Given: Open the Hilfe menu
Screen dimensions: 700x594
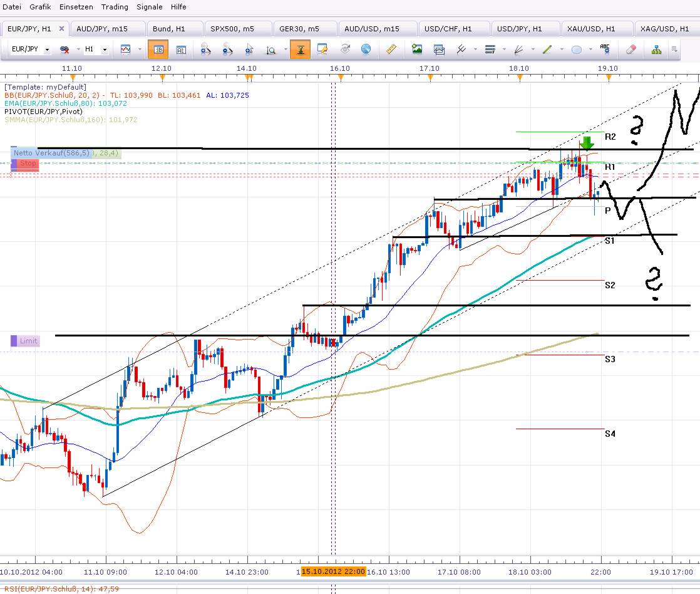Looking at the screenshot, I should (x=178, y=7).
